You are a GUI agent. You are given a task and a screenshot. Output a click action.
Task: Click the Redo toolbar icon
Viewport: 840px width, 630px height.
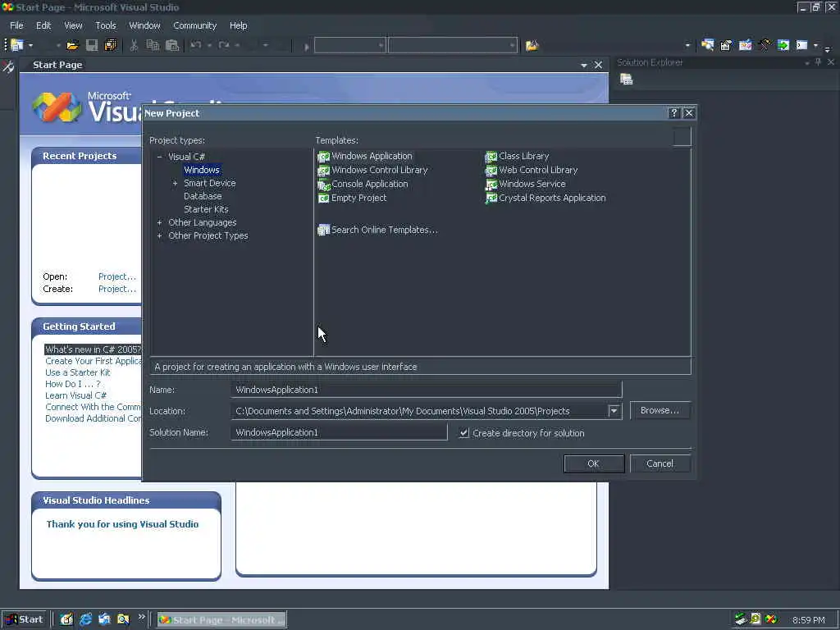tap(224, 46)
